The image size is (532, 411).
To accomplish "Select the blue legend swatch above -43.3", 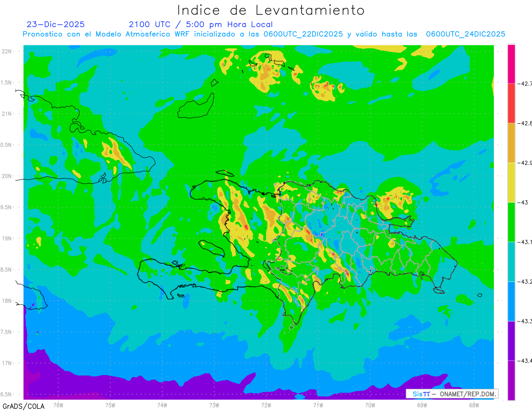I will click(511, 301).
